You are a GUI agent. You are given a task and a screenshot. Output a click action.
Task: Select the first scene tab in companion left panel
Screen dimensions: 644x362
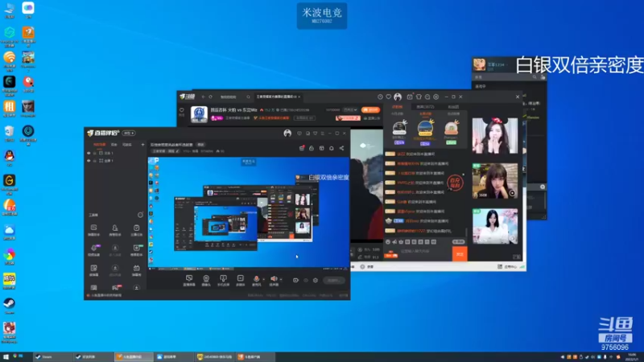[99, 145]
